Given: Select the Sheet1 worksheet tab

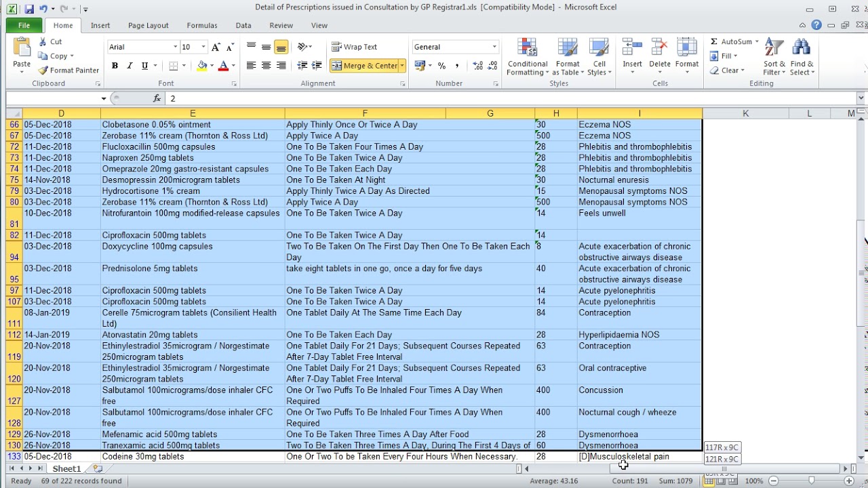Looking at the screenshot, I should [x=66, y=468].
